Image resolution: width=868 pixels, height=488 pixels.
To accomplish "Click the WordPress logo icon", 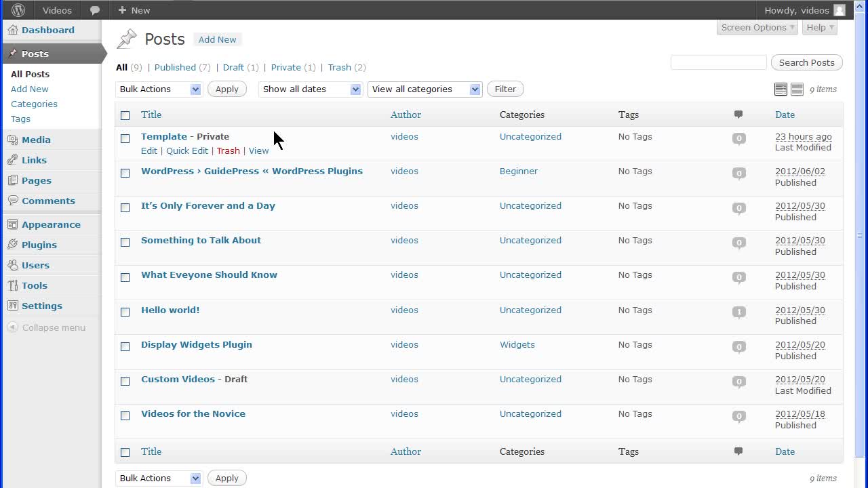I will 18,10.
